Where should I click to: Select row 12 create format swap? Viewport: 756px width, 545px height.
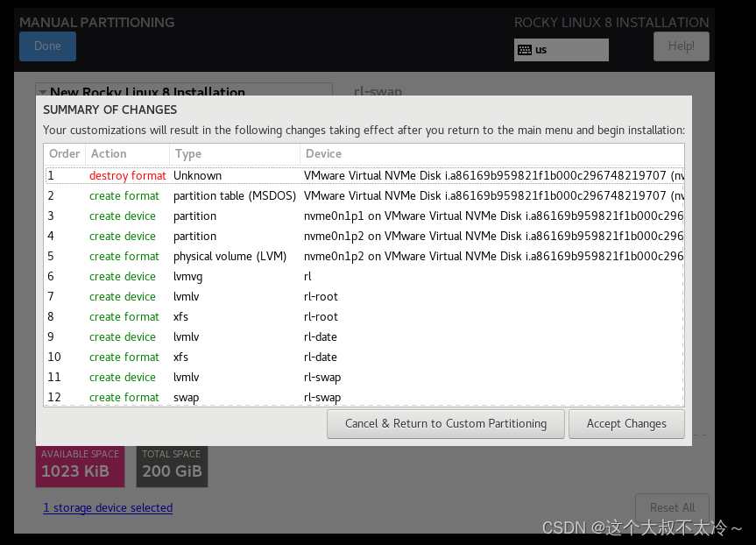[364, 398]
